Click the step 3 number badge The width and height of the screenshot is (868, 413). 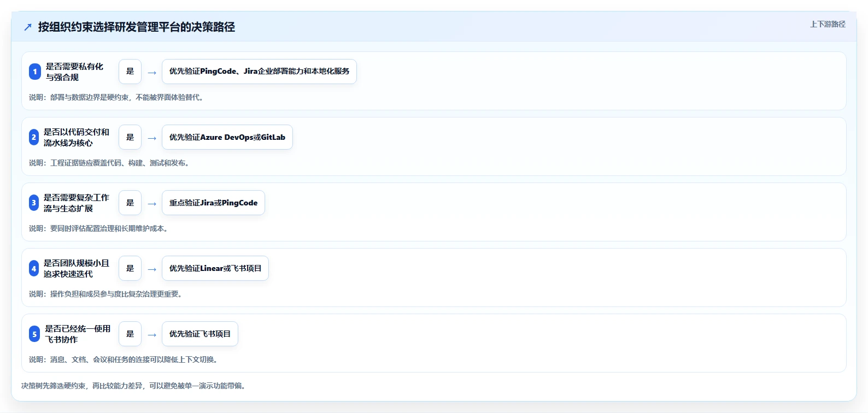(x=34, y=203)
